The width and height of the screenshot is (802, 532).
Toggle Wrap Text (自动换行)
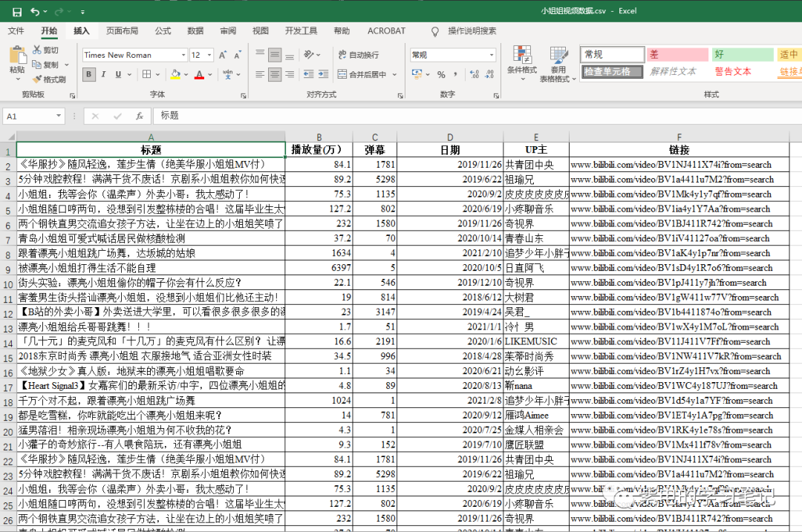(359, 55)
